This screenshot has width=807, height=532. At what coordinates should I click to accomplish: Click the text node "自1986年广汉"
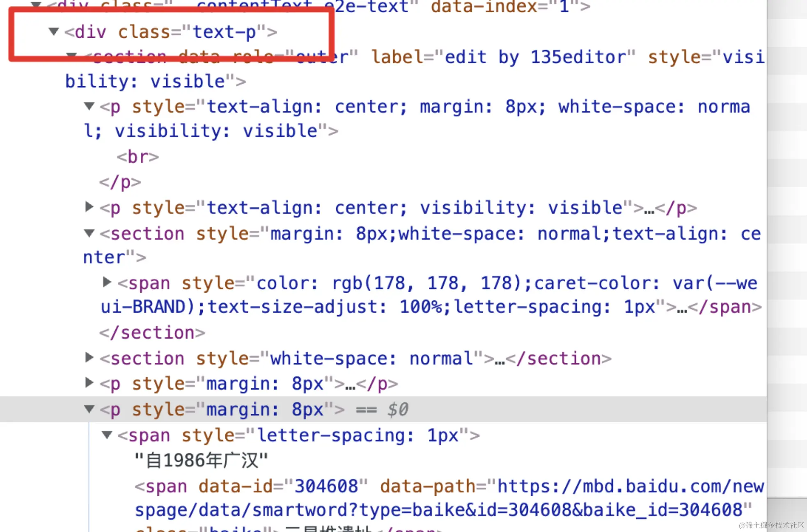[201, 461]
